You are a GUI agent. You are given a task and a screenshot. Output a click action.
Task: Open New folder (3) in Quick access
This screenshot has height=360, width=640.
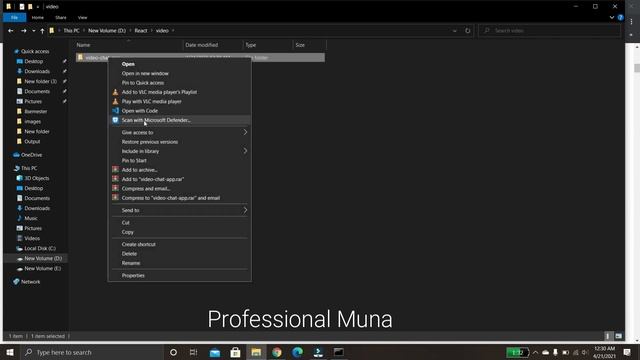[40, 81]
